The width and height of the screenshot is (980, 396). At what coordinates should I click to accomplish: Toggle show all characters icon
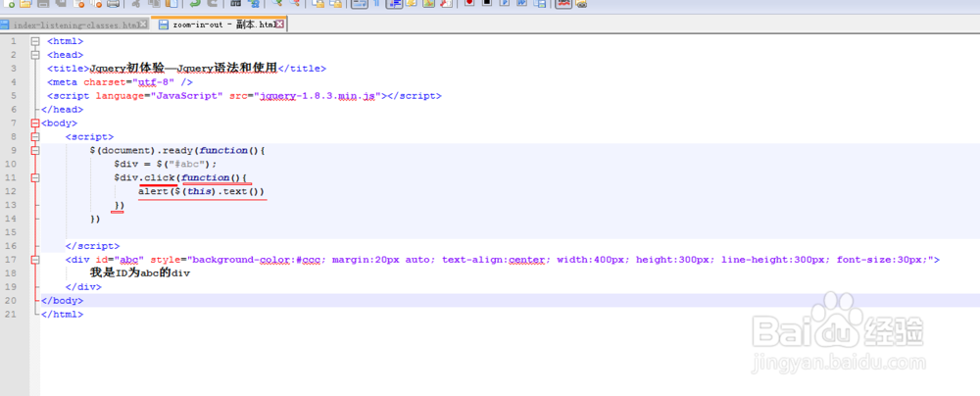(377, 3)
